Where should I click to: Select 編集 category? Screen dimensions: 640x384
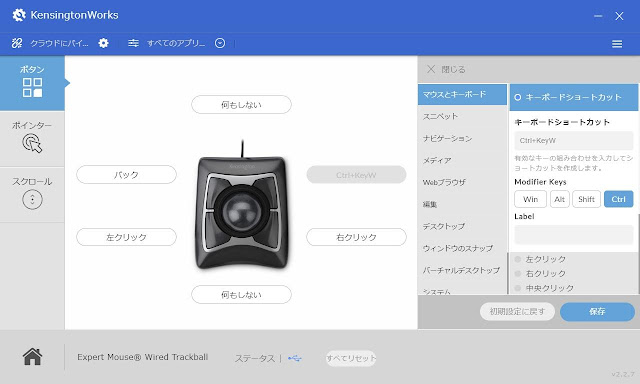462,204
